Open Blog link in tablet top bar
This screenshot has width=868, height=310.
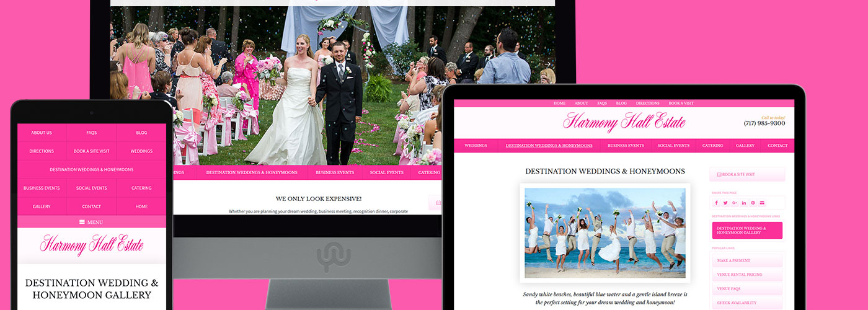point(621,103)
